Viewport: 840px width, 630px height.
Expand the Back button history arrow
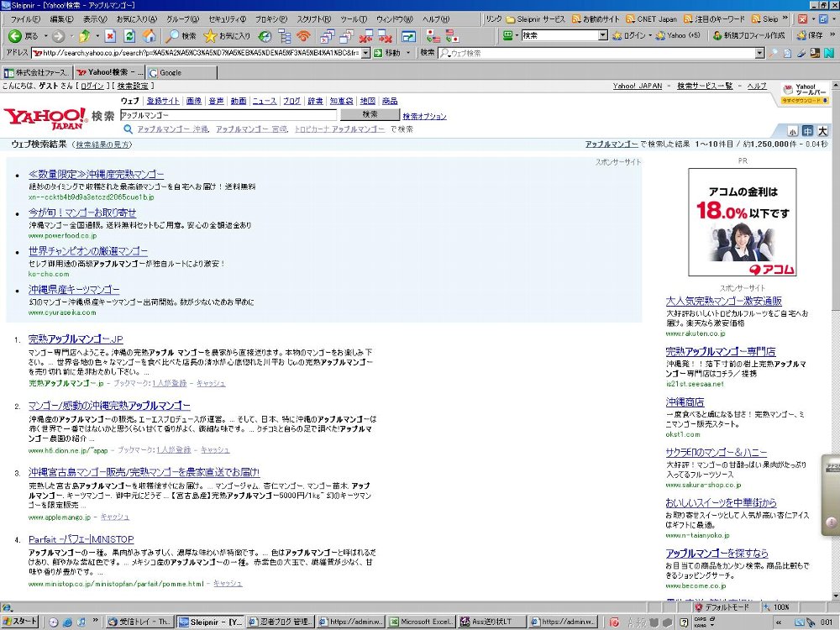45,36
